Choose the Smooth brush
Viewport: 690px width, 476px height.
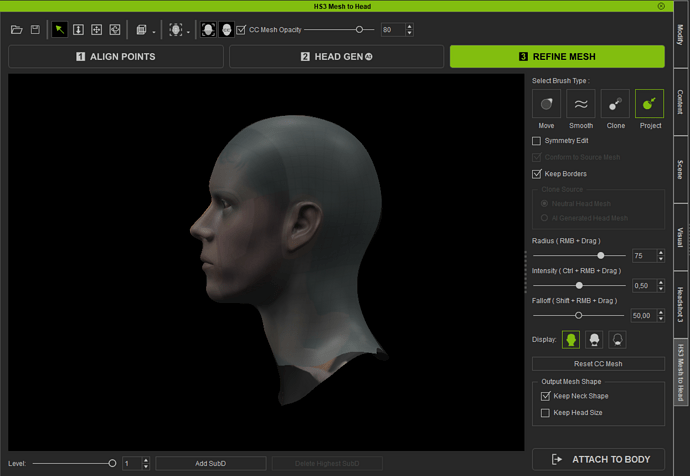tap(581, 104)
